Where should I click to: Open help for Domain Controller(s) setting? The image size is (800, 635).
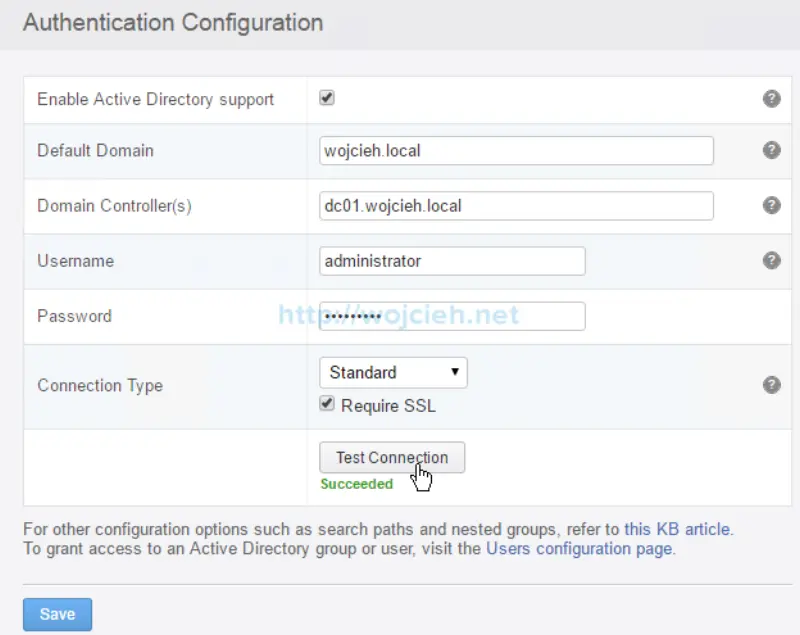click(771, 205)
